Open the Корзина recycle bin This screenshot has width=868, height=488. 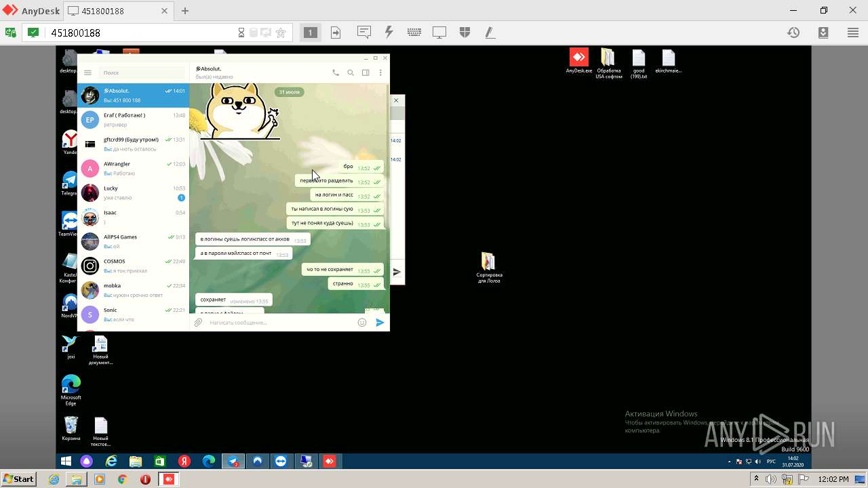tap(71, 428)
